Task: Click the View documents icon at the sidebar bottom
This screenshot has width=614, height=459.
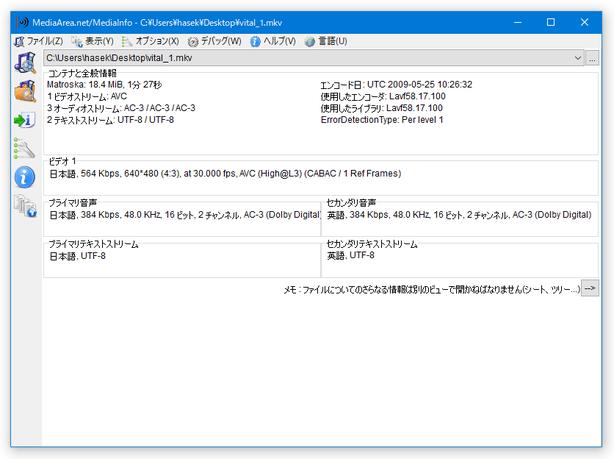Action: [25, 206]
